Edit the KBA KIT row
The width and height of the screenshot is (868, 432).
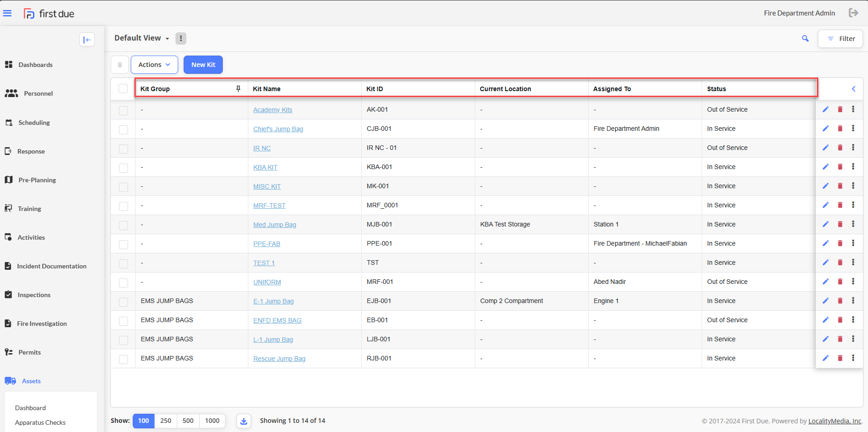[x=826, y=167]
